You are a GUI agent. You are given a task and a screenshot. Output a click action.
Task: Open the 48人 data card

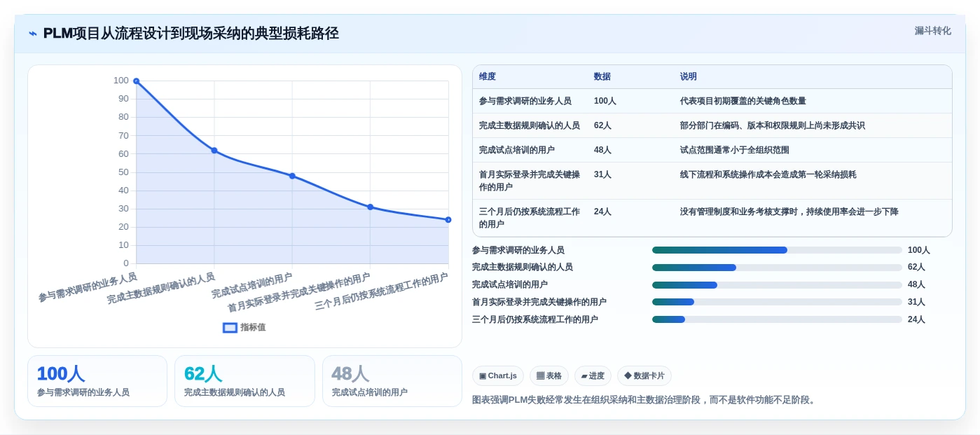(x=392, y=381)
